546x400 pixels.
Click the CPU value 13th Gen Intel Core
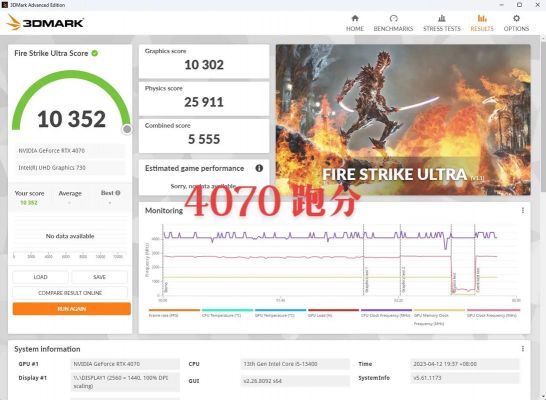295,364
